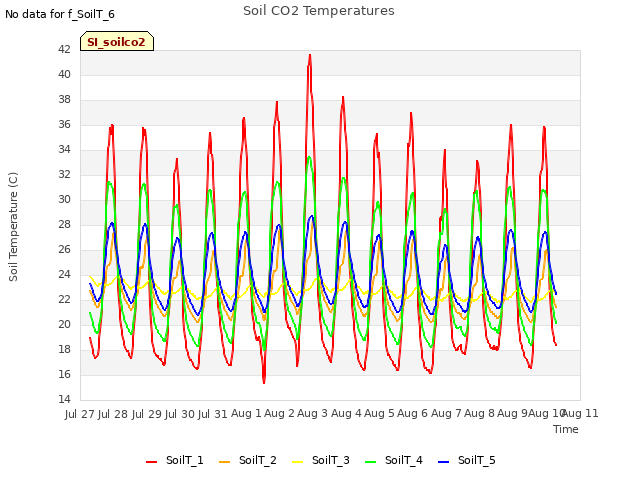Click the Jul 30 x-axis date label

tap(180, 414)
